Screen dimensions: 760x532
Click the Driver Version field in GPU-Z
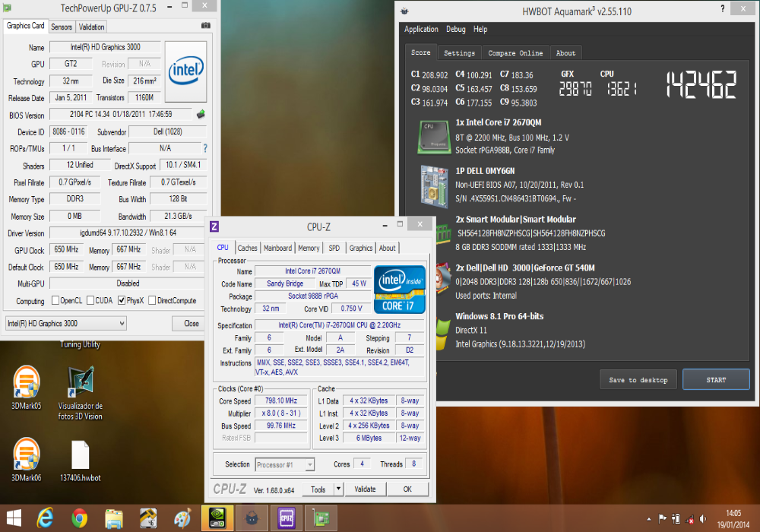click(128, 233)
